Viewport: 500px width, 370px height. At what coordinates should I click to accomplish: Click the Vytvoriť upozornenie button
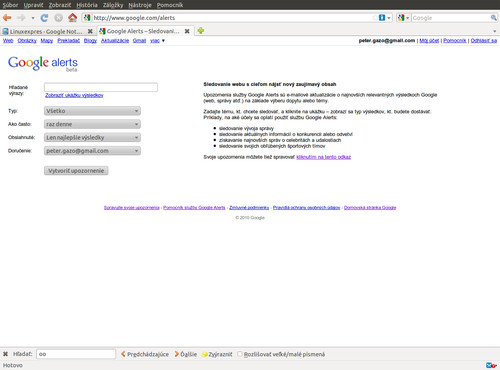click(x=76, y=171)
